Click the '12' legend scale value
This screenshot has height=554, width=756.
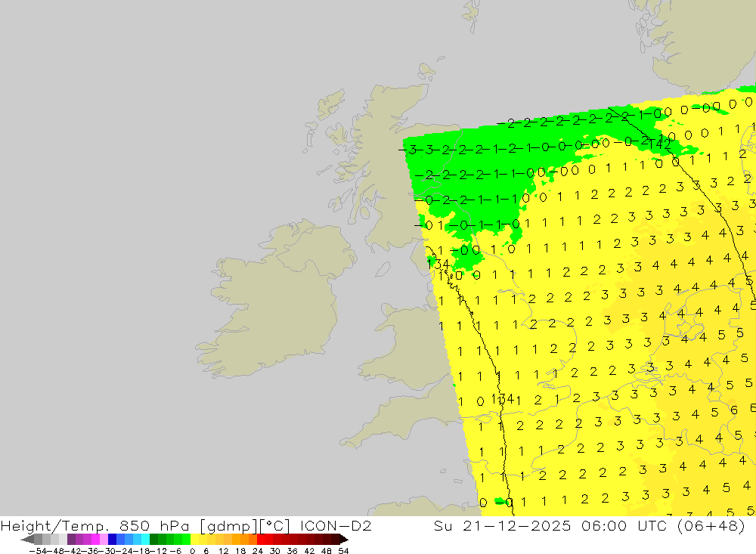point(223,551)
